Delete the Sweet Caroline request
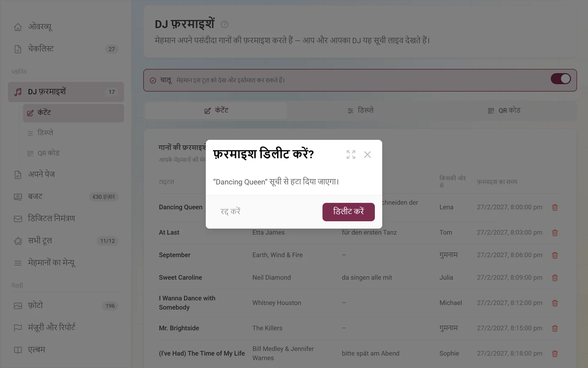This screenshot has width=588, height=368. pyautogui.click(x=555, y=278)
